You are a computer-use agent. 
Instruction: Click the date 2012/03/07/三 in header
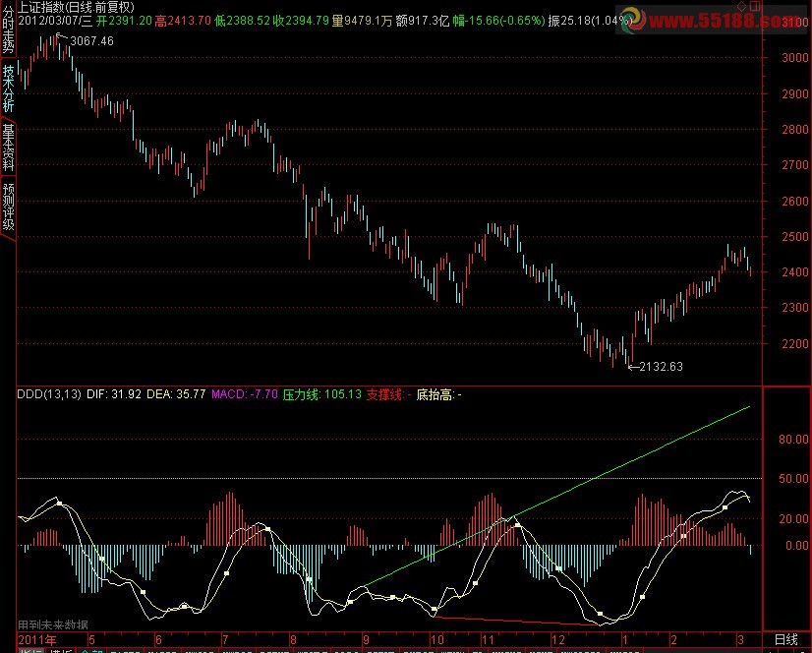point(55,21)
